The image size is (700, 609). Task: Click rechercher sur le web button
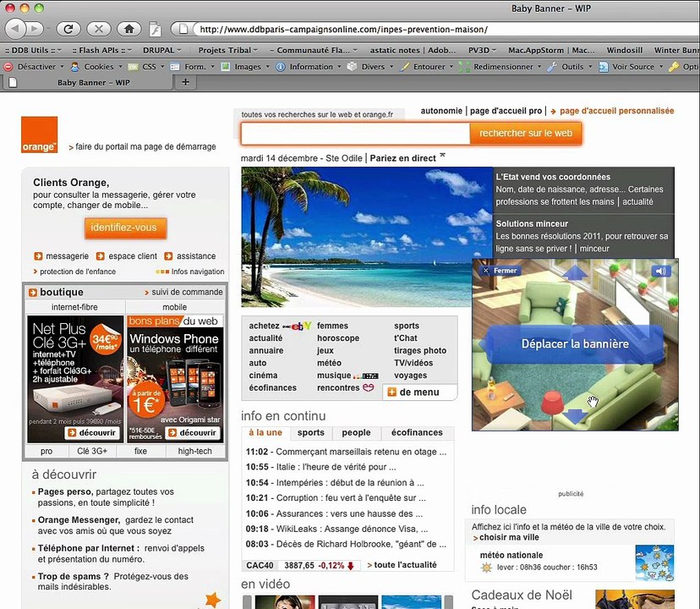(526, 133)
